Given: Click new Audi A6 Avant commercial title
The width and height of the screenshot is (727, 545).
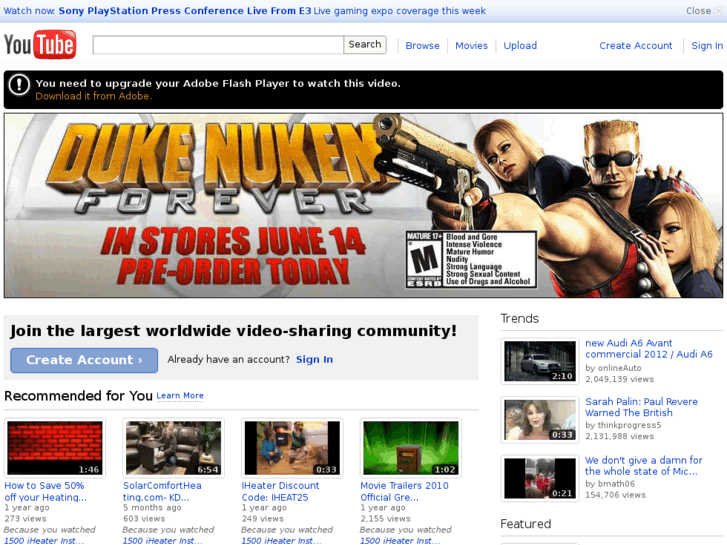Looking at the screenshot, I should pos(649,348).
